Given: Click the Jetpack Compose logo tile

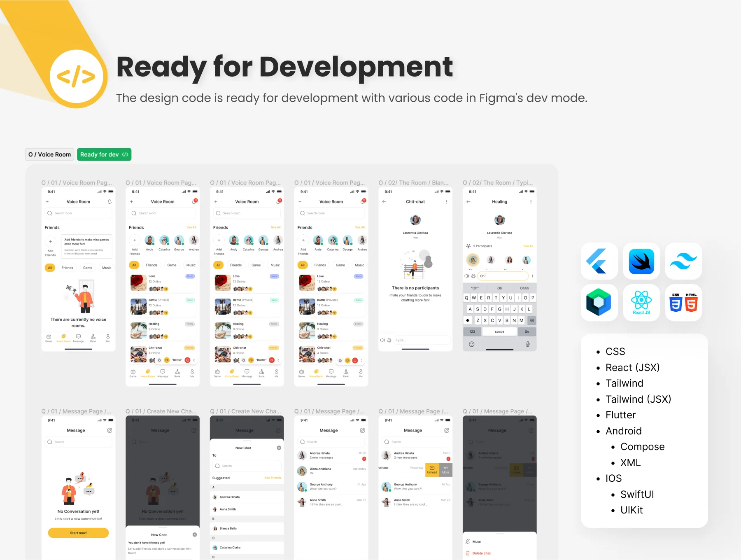Looking at the screenshot, I should coord(599,303).
